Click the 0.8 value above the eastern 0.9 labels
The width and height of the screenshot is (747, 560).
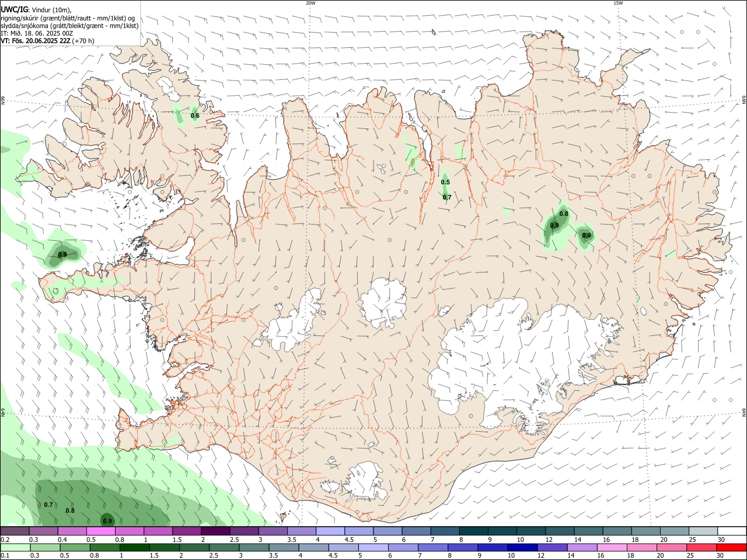coord(564,214)
